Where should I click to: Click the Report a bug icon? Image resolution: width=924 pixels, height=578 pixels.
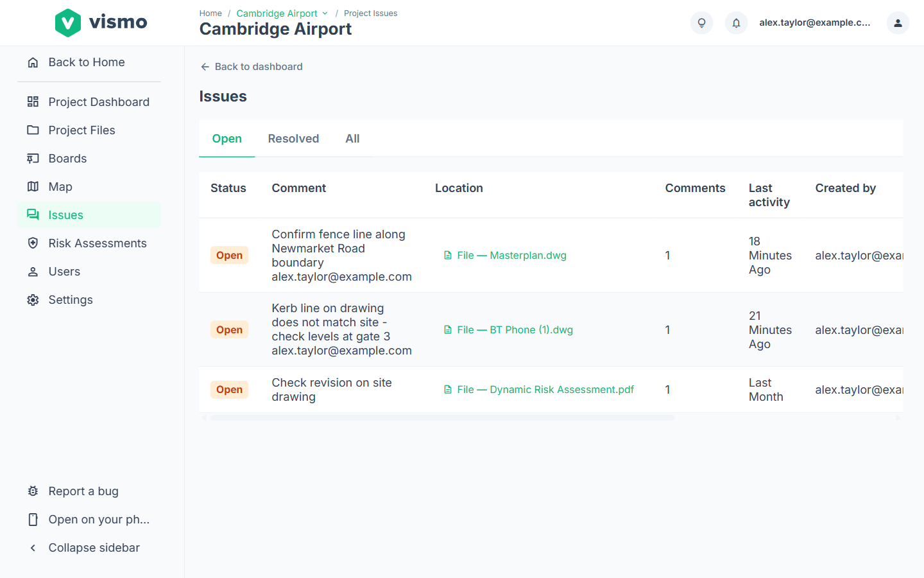[x=33, y=491]
